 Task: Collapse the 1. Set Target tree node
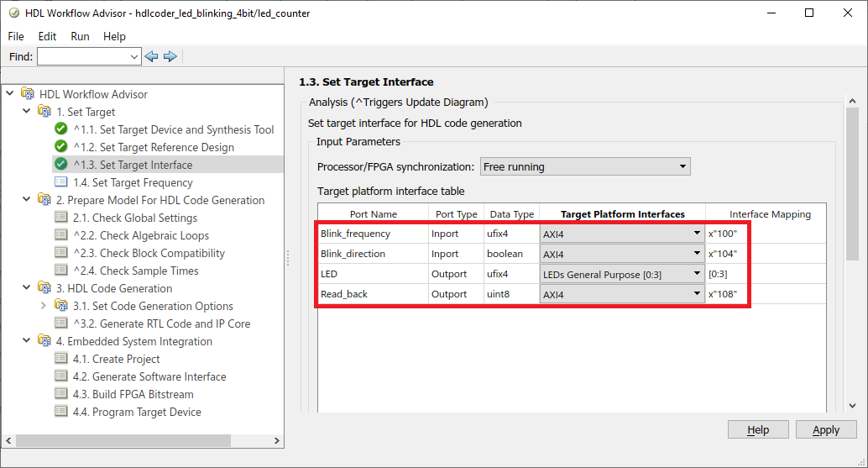[x=26, y=111]
